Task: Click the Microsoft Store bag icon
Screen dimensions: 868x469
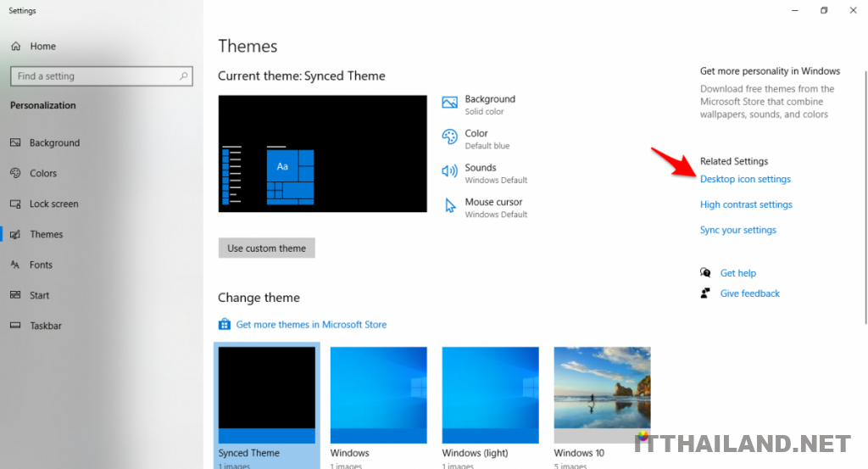Action: click(x=224, y=325)
